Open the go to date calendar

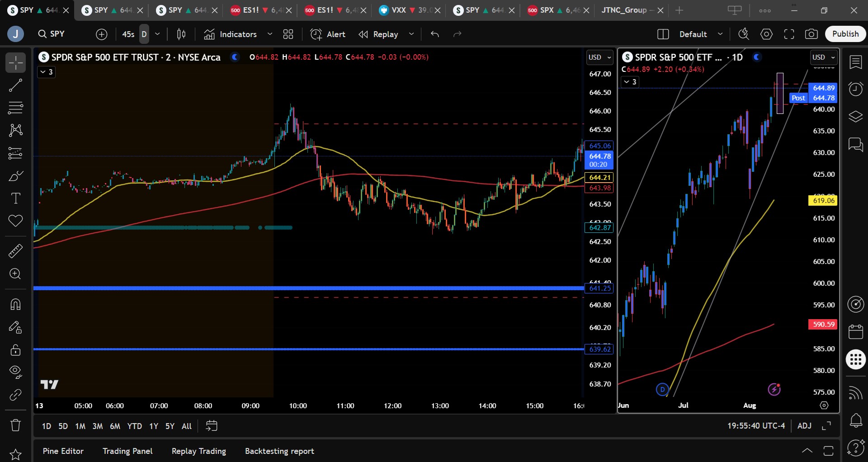(212, 426)
